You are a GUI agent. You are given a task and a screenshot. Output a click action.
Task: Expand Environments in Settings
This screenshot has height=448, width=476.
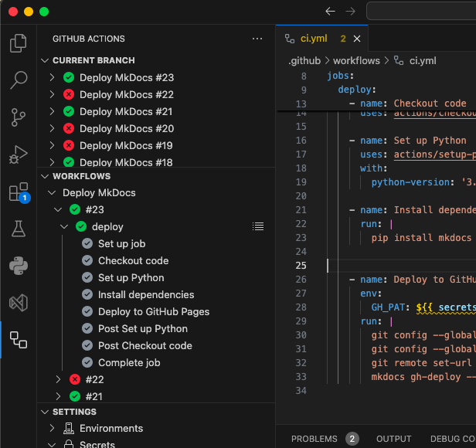(52, 428)
